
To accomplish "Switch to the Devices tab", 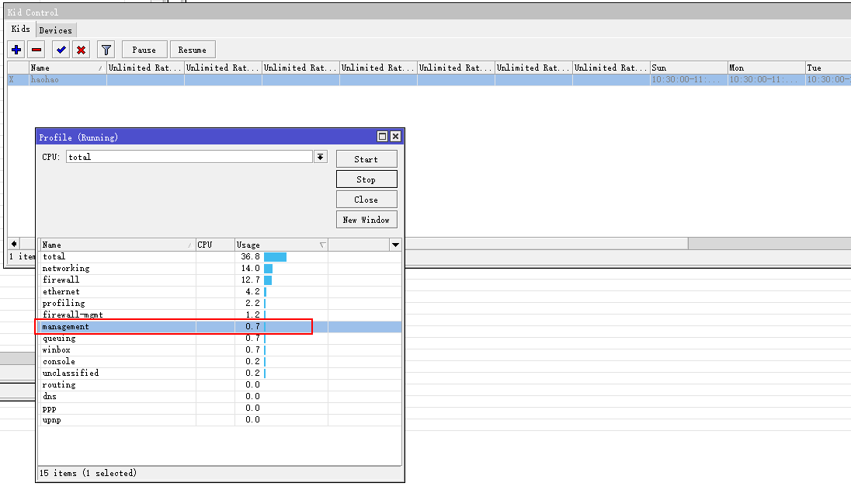I will (x=55, y=30).
